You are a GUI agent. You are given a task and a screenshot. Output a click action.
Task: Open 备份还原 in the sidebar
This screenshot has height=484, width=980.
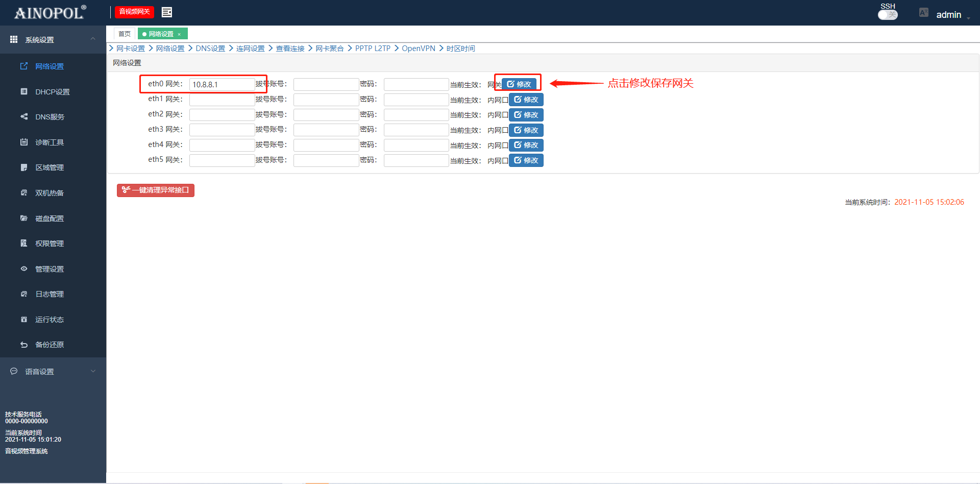coord(50,345)
